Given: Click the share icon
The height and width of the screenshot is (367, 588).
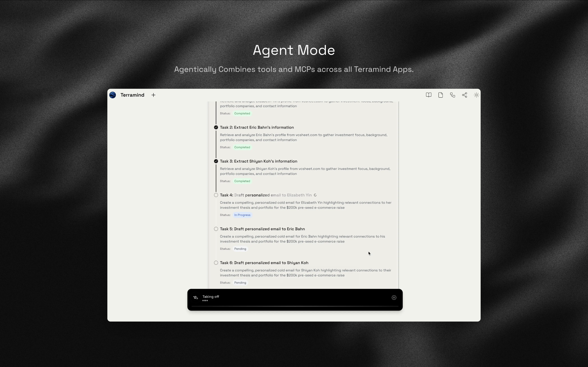Looking at the screenshot, I should tap(465, 95).
